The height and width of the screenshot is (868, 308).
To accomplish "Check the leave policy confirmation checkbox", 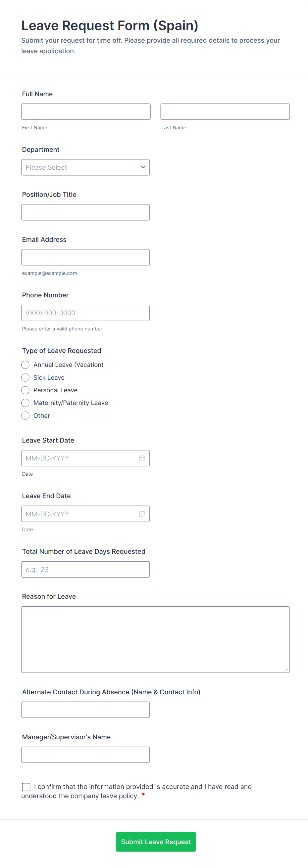I will (26, 787).
